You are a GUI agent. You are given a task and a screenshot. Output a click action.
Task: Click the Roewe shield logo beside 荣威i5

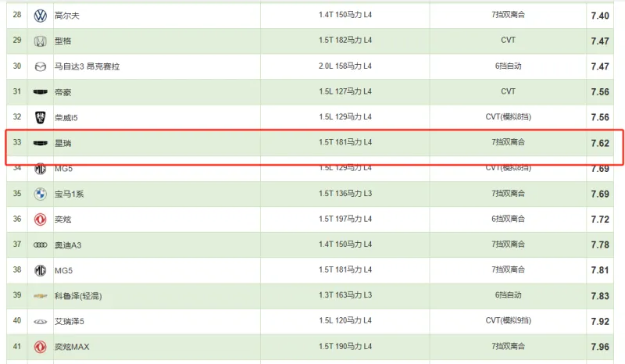click(40, 117)
